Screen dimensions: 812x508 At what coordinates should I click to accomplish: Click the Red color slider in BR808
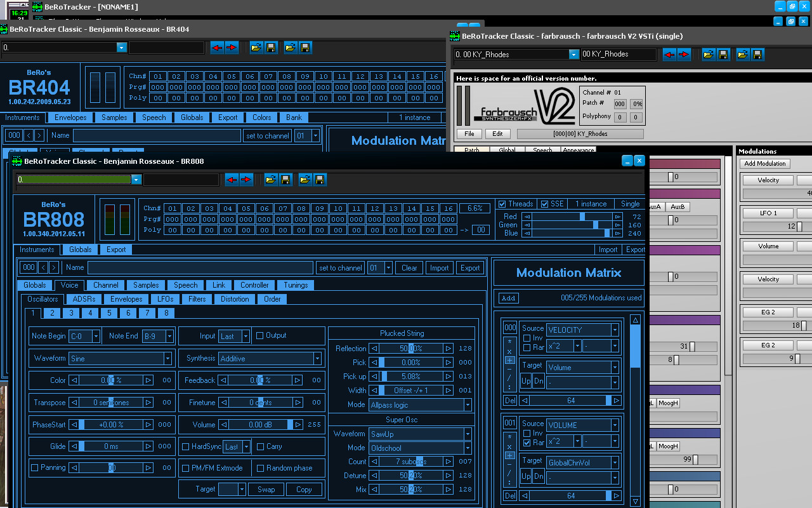tap(572, 217)
